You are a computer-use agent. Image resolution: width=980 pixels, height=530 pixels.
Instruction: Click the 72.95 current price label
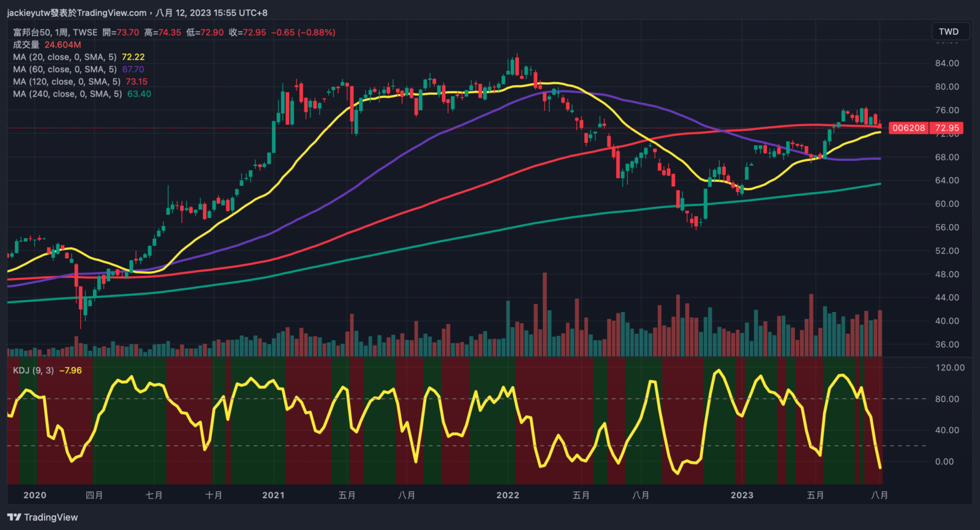coord(947,128)
